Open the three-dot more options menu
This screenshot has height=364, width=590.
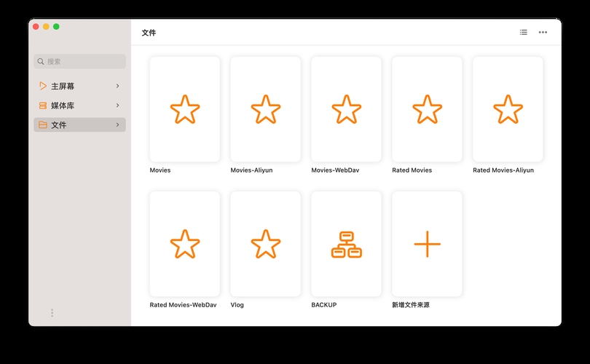pos(543,32)
